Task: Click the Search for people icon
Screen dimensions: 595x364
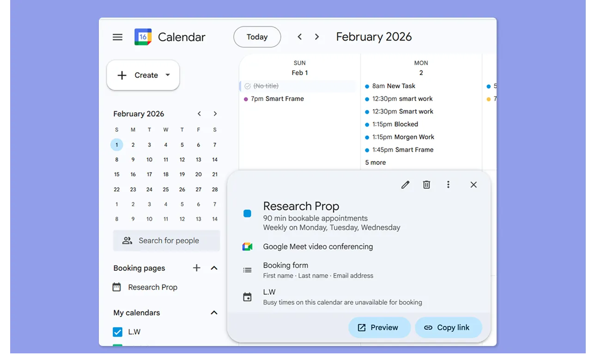Action: click(127, 240)
